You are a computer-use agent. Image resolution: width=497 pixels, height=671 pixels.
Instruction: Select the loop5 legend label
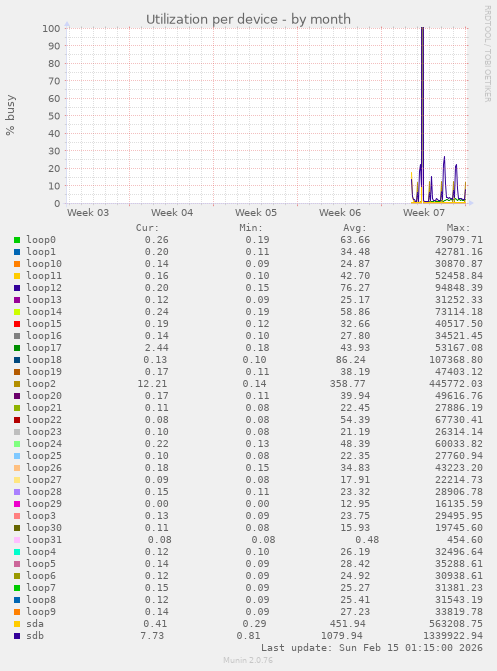(x=41, y=564)
